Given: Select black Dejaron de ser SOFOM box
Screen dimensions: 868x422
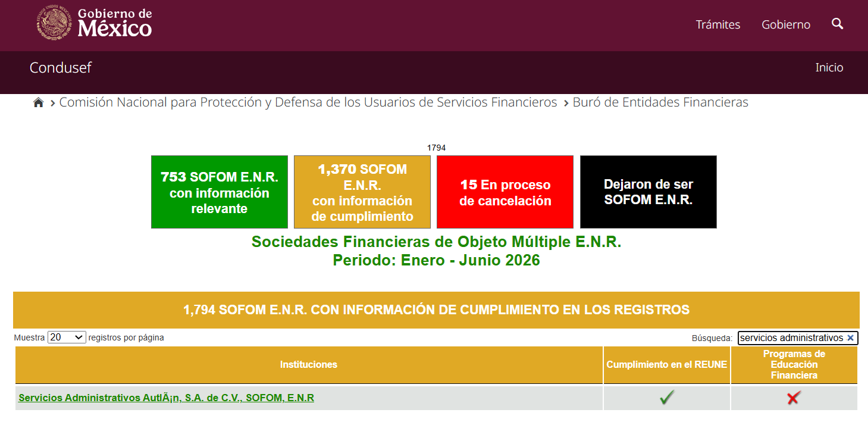Looking at the screenshot, I should tap(648, 192).
